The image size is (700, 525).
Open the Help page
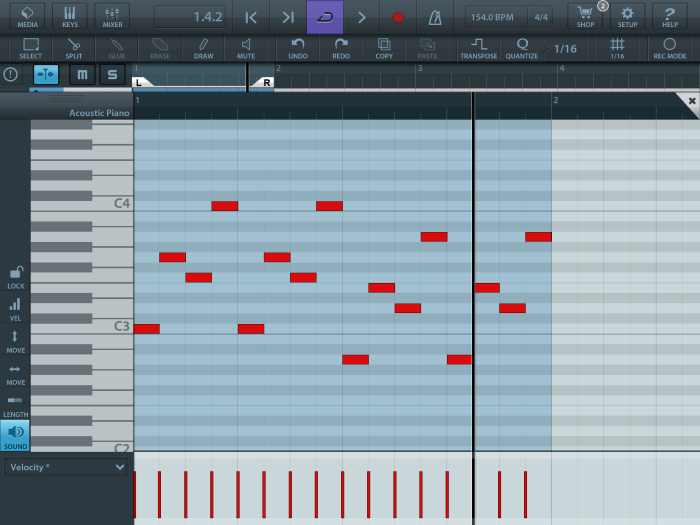(x=670, y=17)
